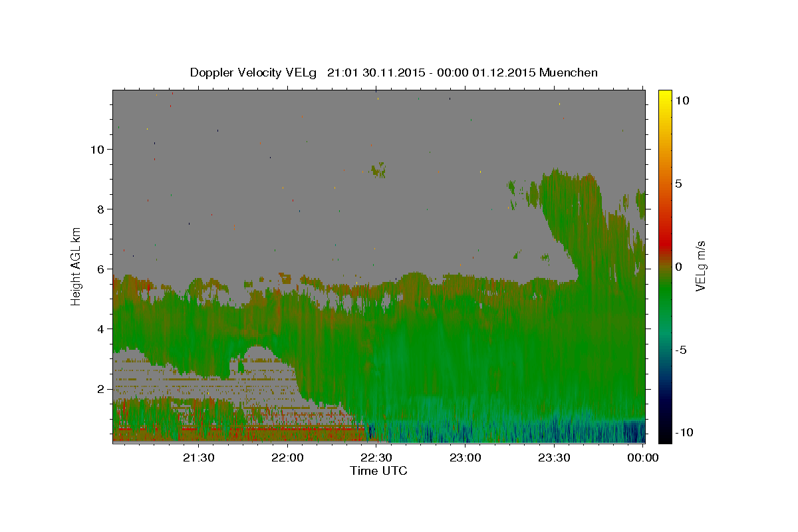Click the 21:30 time tick label
This screenshot has width=798, height=532.
point(199,458)
